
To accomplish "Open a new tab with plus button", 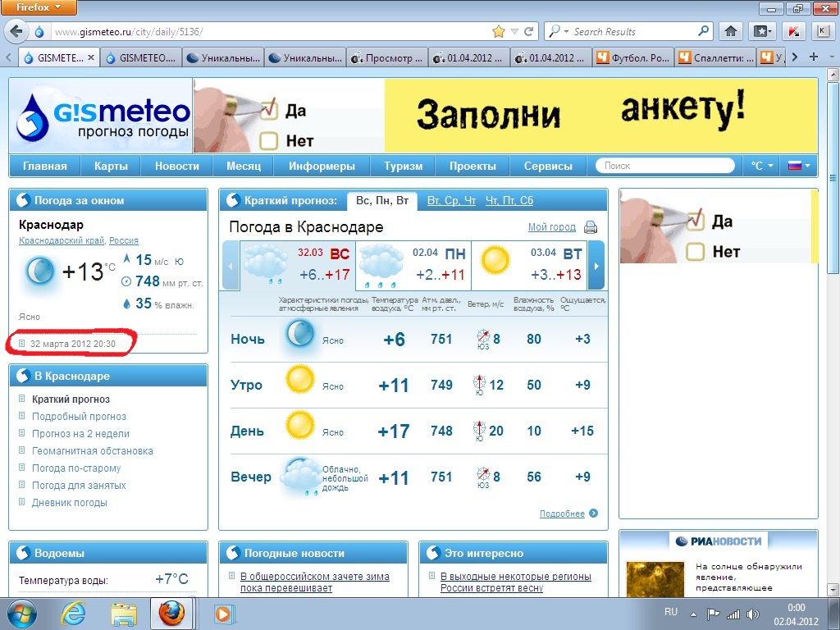I will 814,57.
